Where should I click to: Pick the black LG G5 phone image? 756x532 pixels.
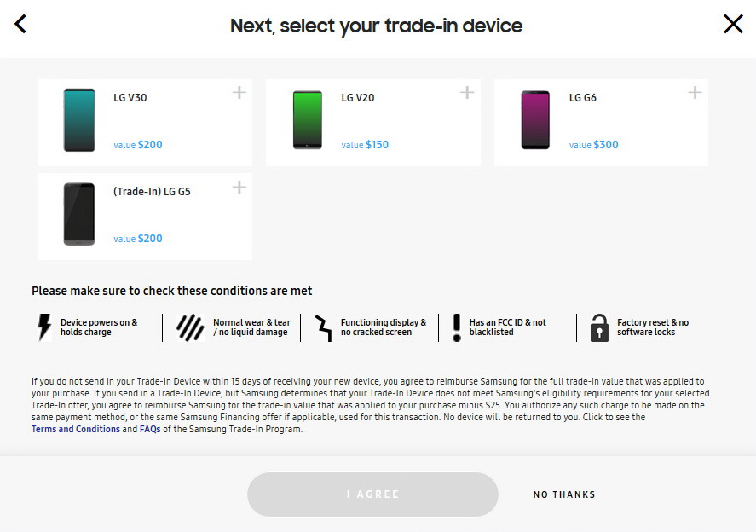(x=79, y=214)
